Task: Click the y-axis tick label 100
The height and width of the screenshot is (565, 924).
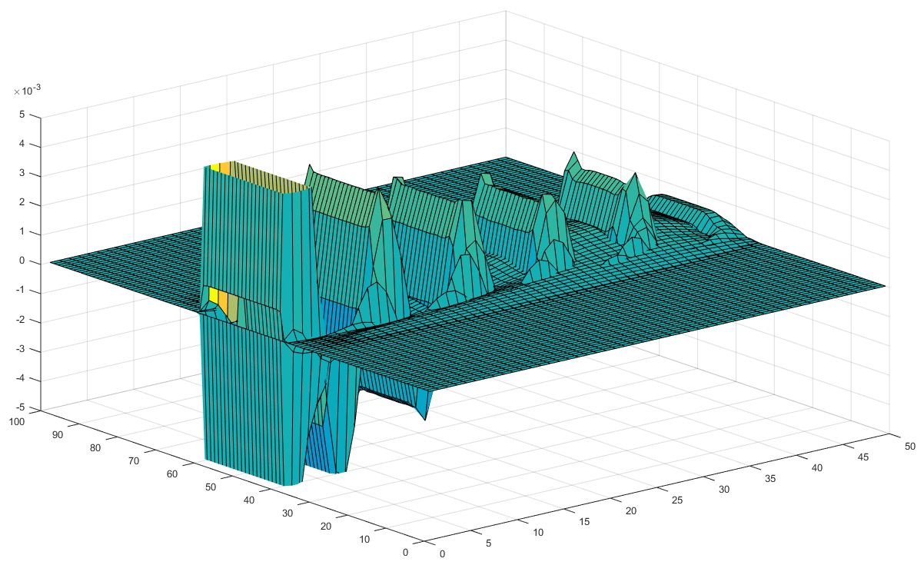Action: coord(18,423)
